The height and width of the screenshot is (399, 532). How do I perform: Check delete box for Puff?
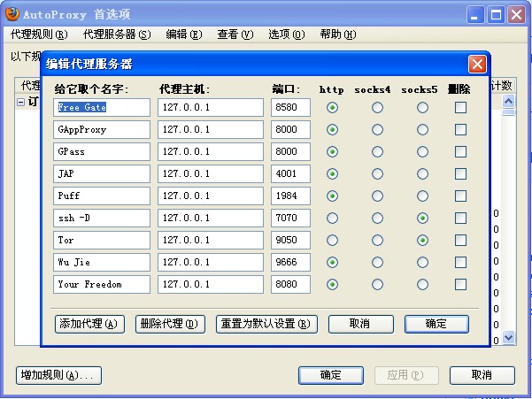tap(460, 196)
